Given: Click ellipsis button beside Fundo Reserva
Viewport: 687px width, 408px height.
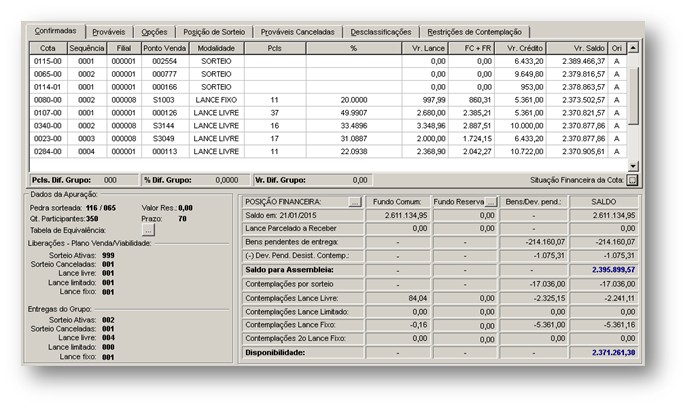Looking at the screenshot, I should 491,202.
